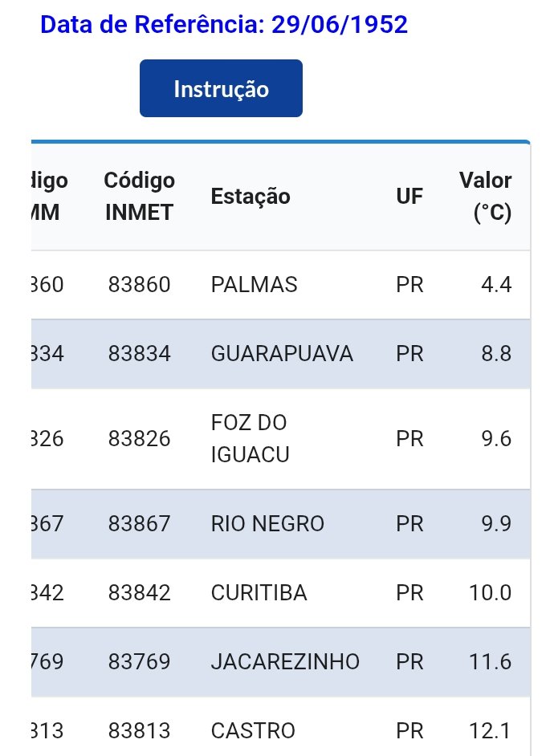The width and height of the screenshot is (550, 756).
Task: Click the CURITIBA station cell
Action: coord(259,593)
